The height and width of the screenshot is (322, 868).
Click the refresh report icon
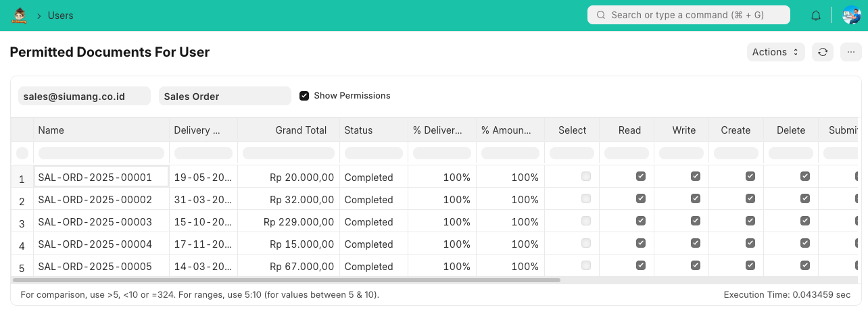823,52
